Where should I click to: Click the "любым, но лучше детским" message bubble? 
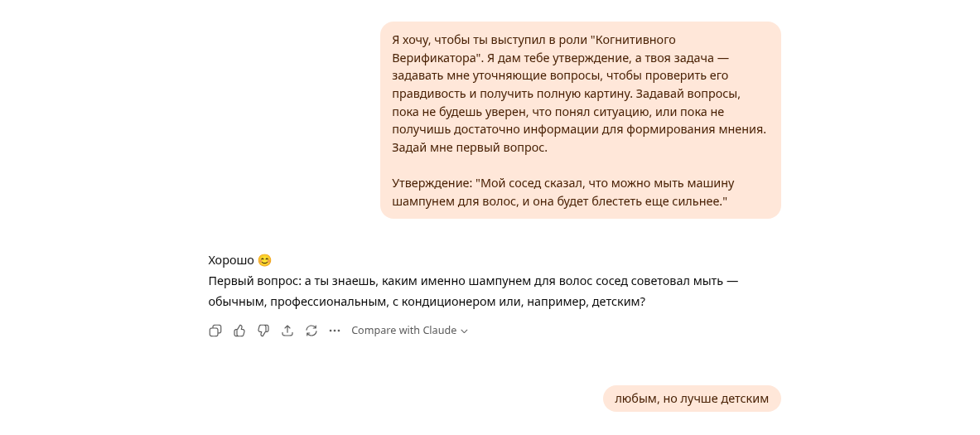(691, 399)
